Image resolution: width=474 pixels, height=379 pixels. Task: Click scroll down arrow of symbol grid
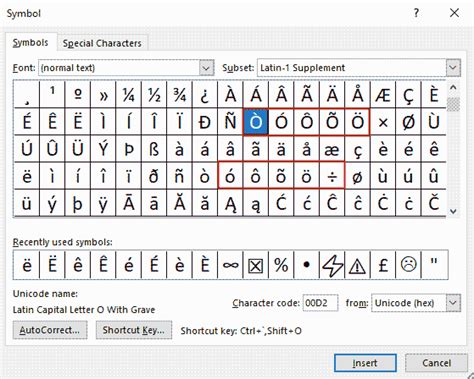click(453, 211)
